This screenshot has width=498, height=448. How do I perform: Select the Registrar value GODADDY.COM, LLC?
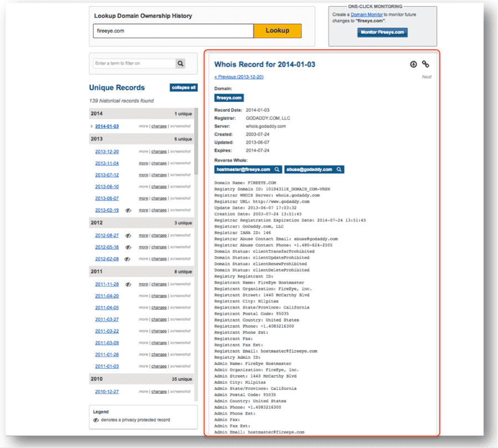pos(268,119)
